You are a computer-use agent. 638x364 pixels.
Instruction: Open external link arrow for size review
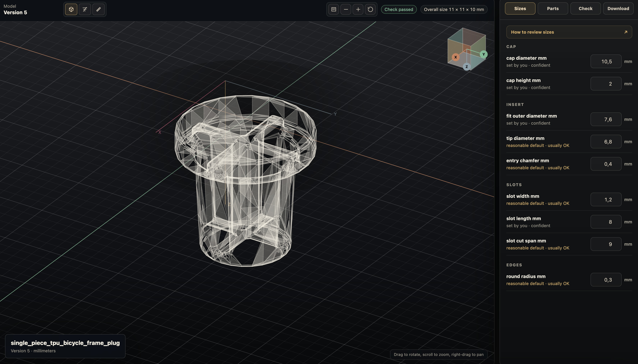pos(626,32)
